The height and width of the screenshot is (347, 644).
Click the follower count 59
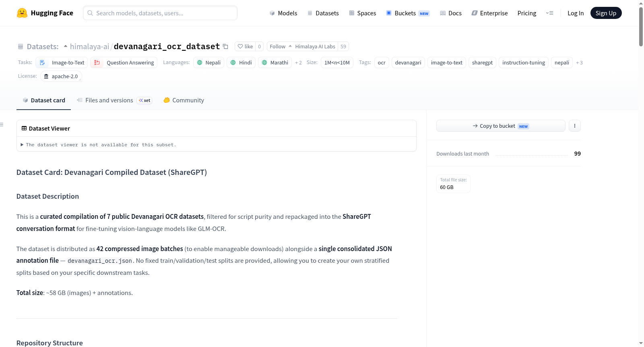[343, 46]
